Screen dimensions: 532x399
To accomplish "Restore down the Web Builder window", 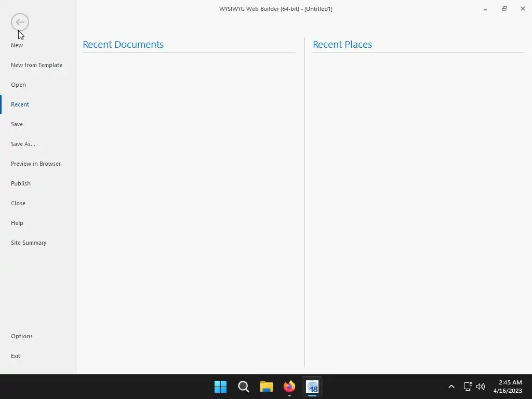I will 504,9.
